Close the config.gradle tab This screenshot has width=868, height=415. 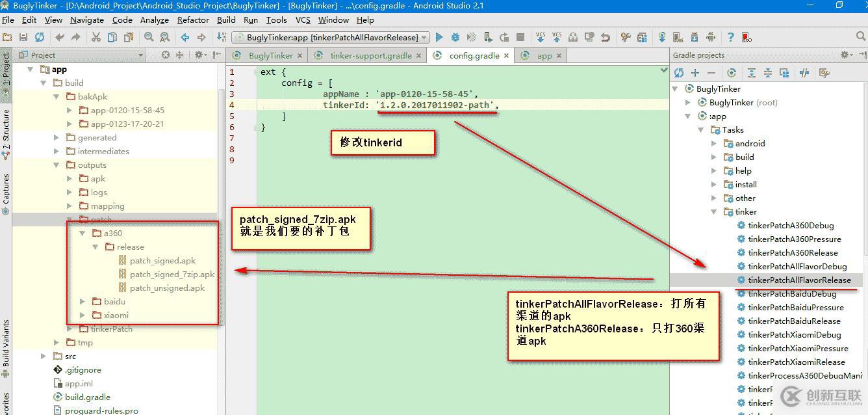[507, 56]
